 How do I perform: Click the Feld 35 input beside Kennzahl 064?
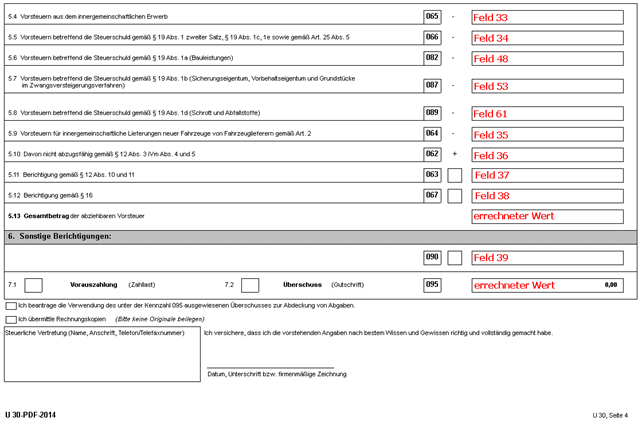coord(548,134)
